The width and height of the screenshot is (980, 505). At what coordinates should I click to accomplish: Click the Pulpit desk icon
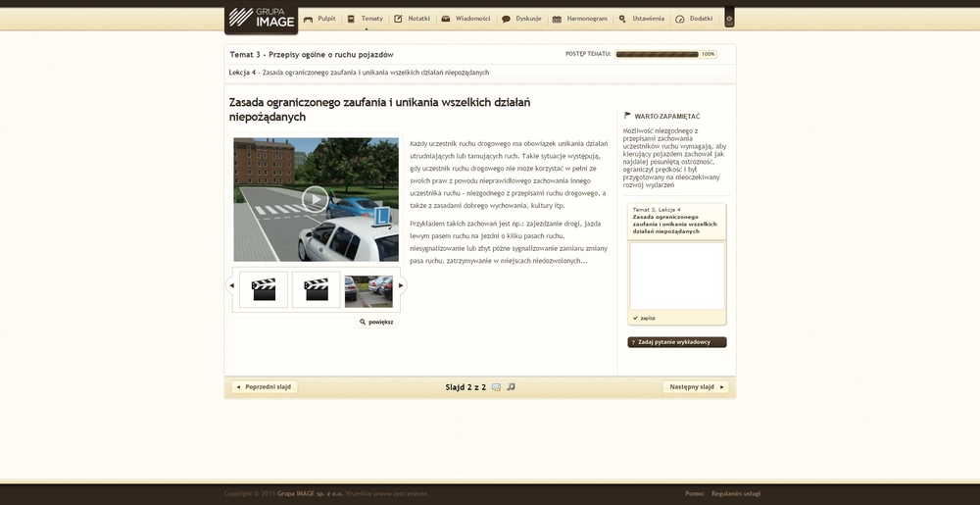point(308,20)
